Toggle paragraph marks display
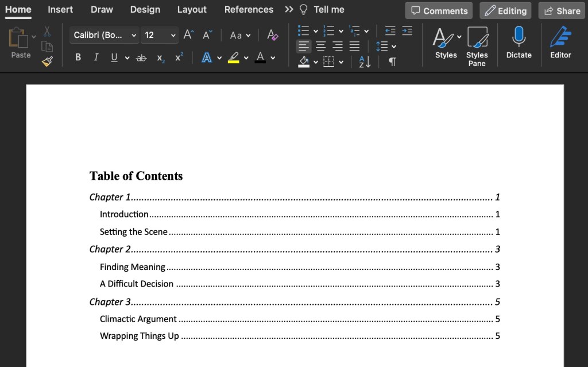 tap(392, 61)
